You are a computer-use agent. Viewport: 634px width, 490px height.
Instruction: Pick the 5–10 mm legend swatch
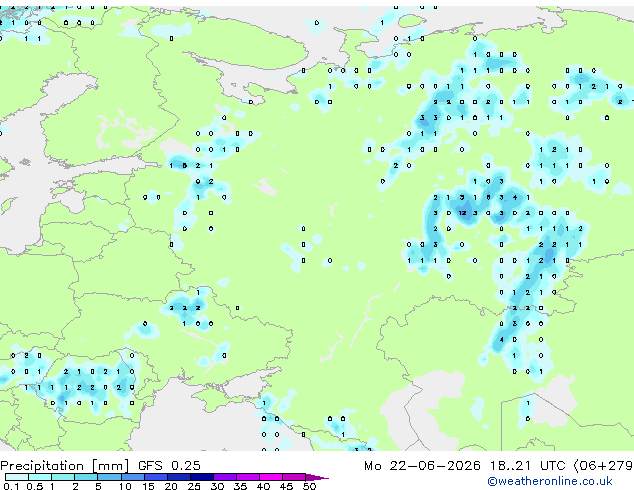(x=109, y=477)
